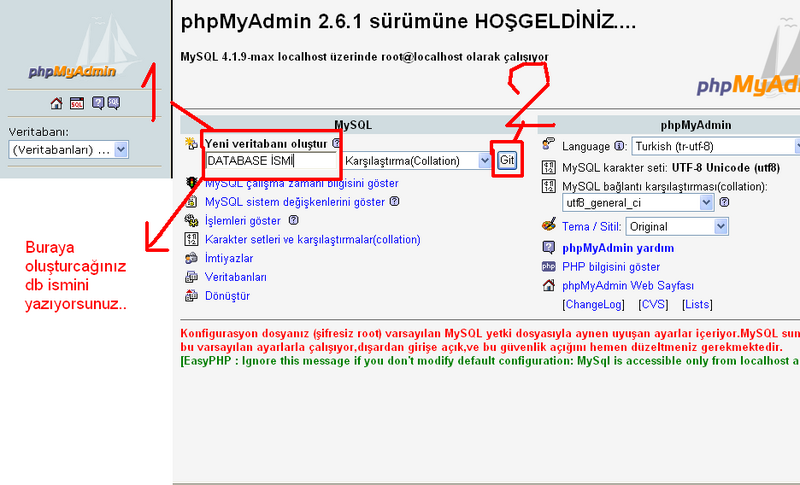Open phpMyAdmin yardım link
800x485 pixels.
(618, 248)
